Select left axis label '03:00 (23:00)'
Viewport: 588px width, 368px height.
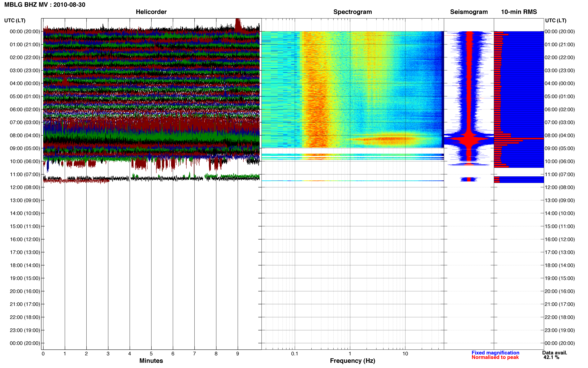(25, 70)
